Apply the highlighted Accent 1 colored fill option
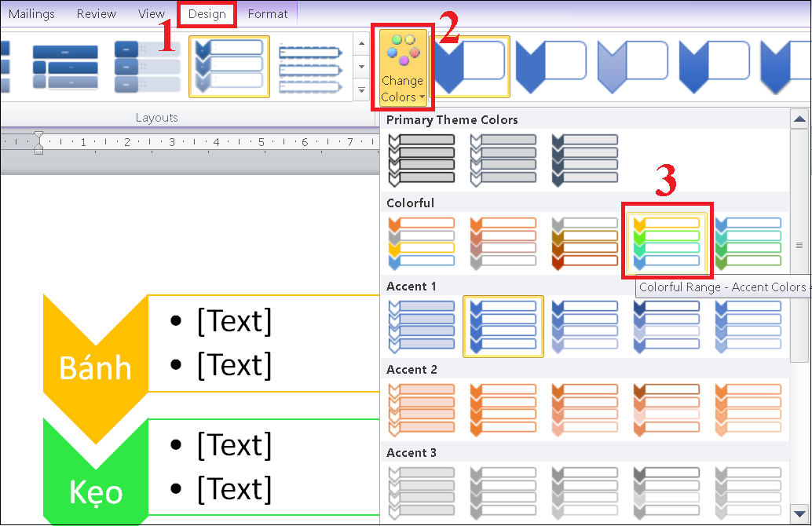Viewport: 812px width, 526px height. pyautogui.click(x=503, y=327)
